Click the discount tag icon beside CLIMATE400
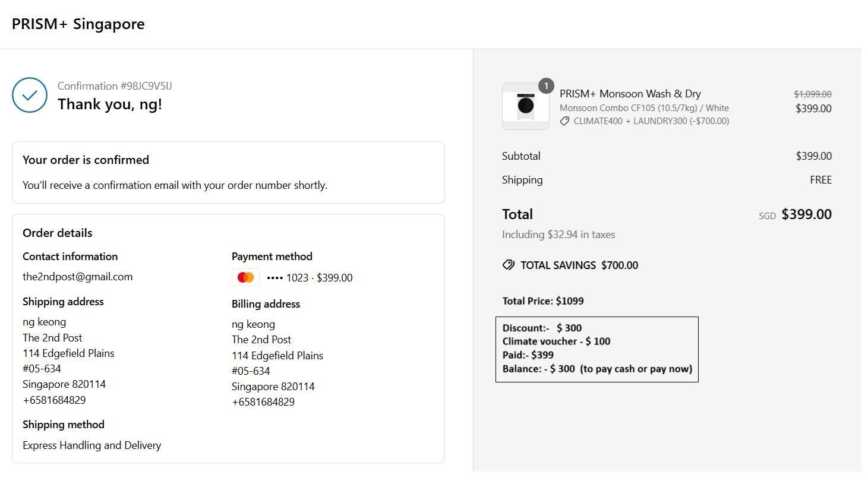868x484 pixels. pyautogui.click(x=564, y=121)
